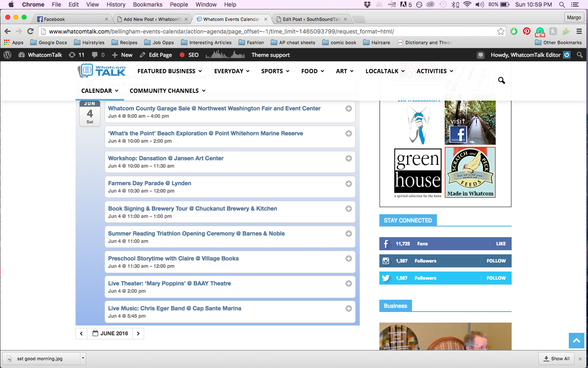Open the Dropbox menu bar icon
588x368 pixels.
[367, 4]
